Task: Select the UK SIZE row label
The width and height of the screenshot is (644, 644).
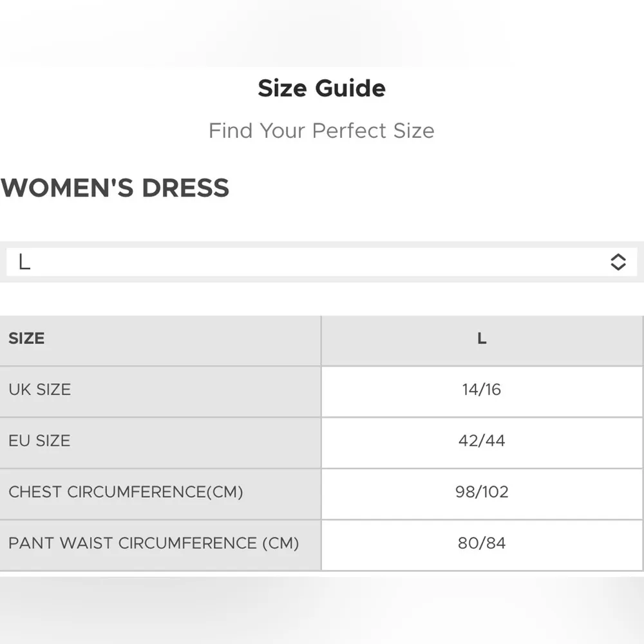Action: [x=40, y=390]
